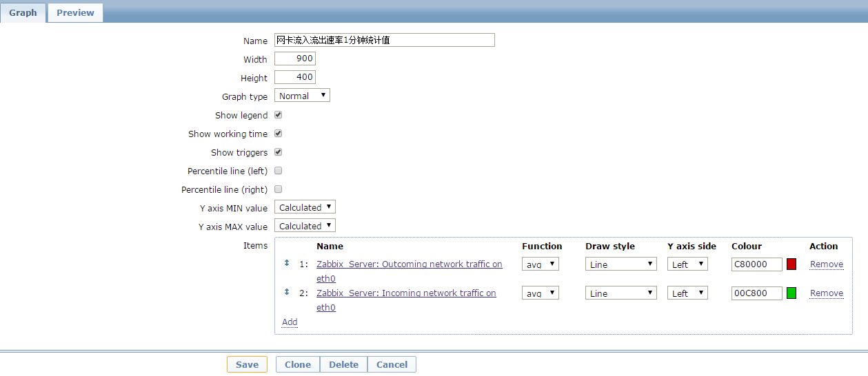
Task: Toggle the Show triggers checkbox
Action: click(x=279, y=152)
